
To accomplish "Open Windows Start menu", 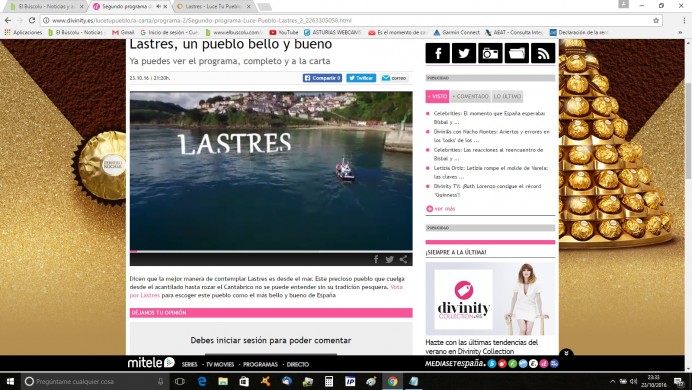I will tap(10, 381).
